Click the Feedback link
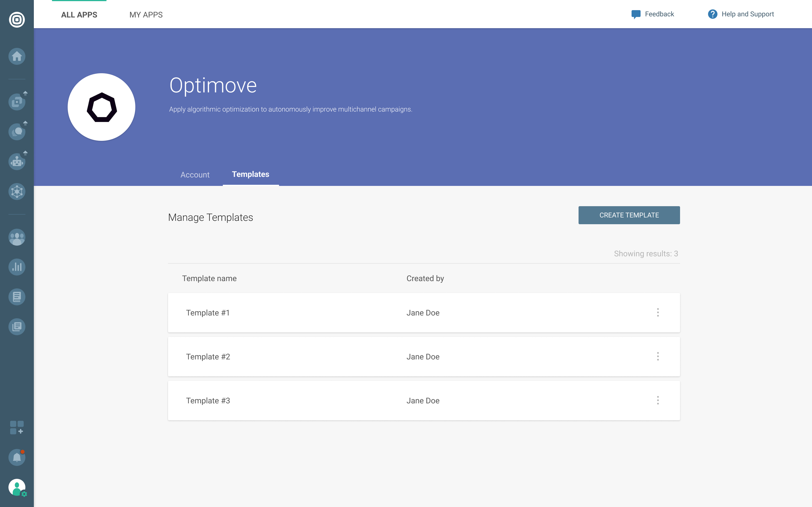Image resolution: width=812 pixels, height=507 pixels. click(x=653, y=14)
